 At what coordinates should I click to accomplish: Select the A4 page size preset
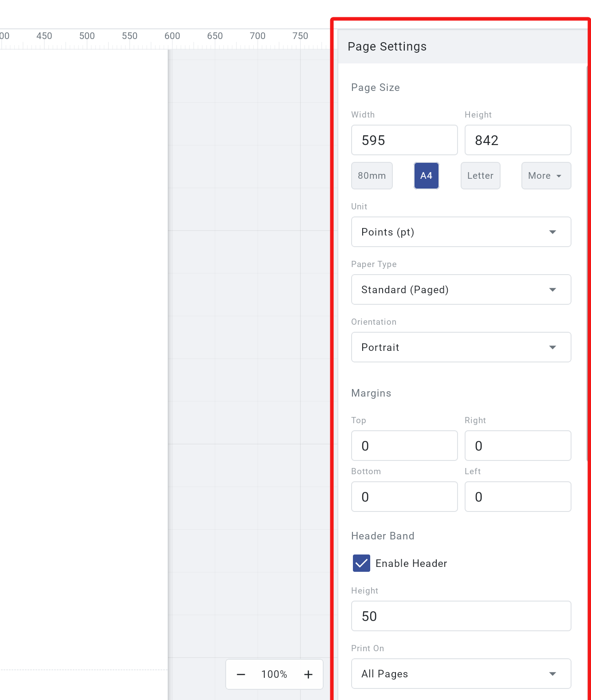point(426,176)
